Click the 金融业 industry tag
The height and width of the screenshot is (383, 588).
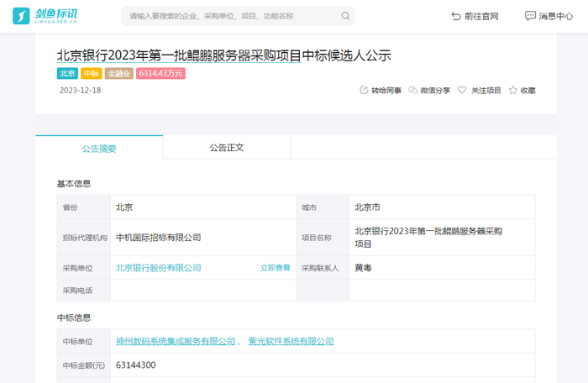(119, 73)
